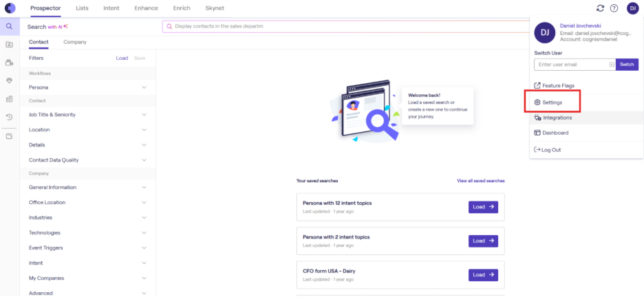Click the large DJ profile avatar
The width and height of the screenshot is (644, 297).
(x=545, y=33)
